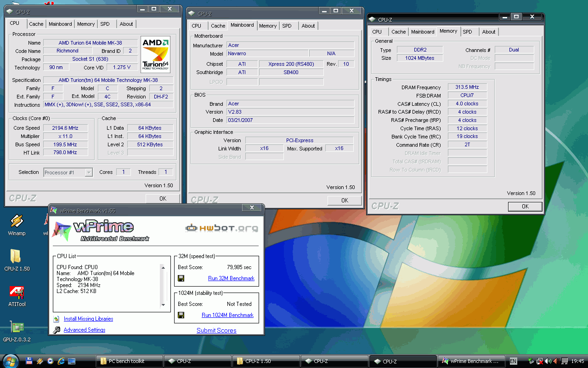Click the Command Rate value 2T
Viewport: 588px width, 368px height.
(x=467, y=145)
